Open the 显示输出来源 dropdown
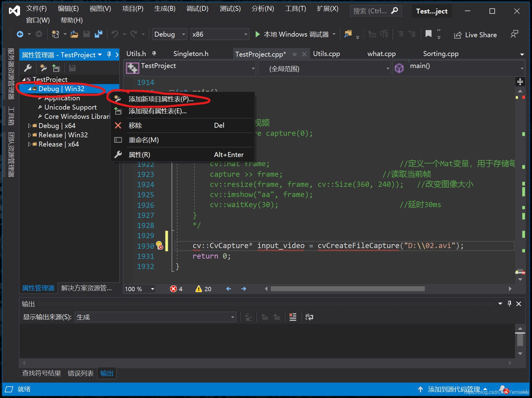Image resolution: width=532 pixels, height=398 pixels. coord(155,317)
